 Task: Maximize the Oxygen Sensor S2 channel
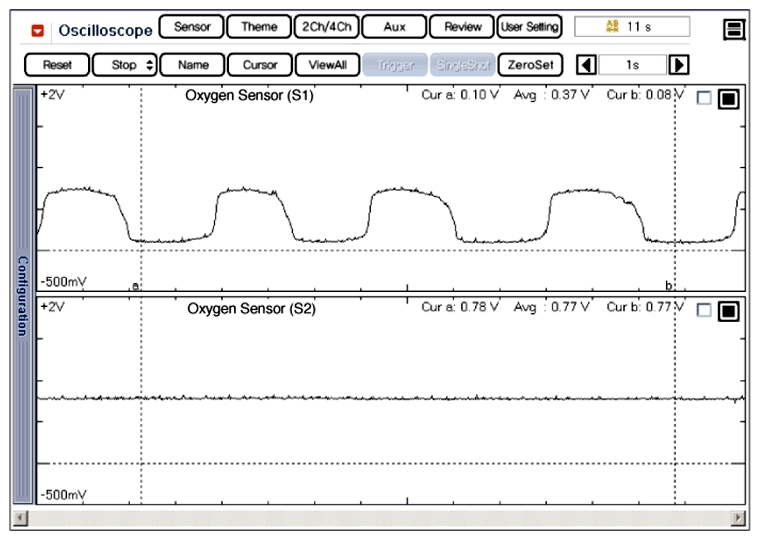click(x=728, y=311)
